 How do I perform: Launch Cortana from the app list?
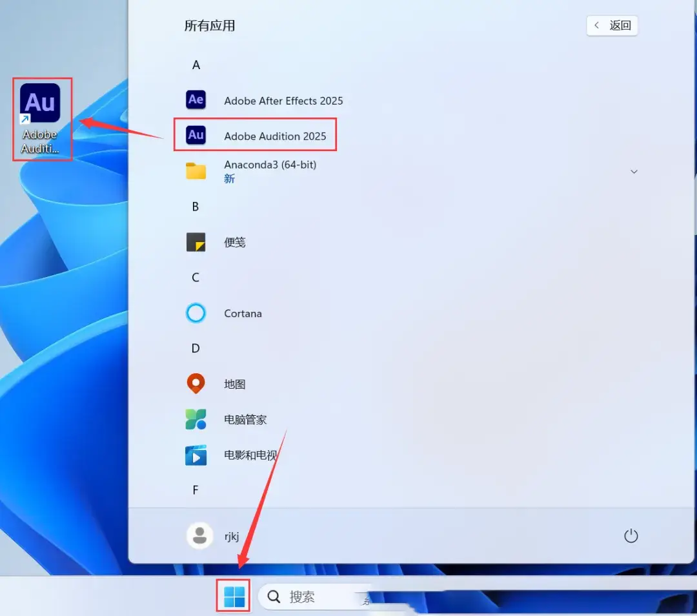point(242,314)
